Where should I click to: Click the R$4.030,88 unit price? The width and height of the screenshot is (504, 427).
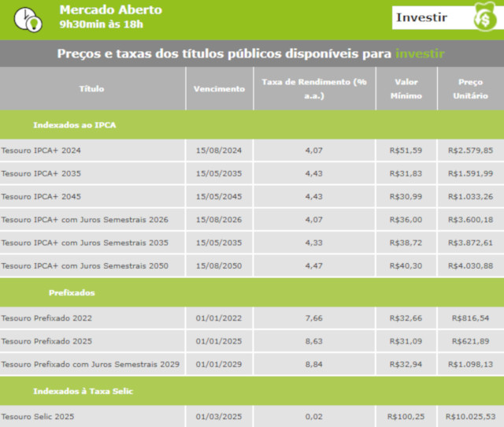point(470,266)
